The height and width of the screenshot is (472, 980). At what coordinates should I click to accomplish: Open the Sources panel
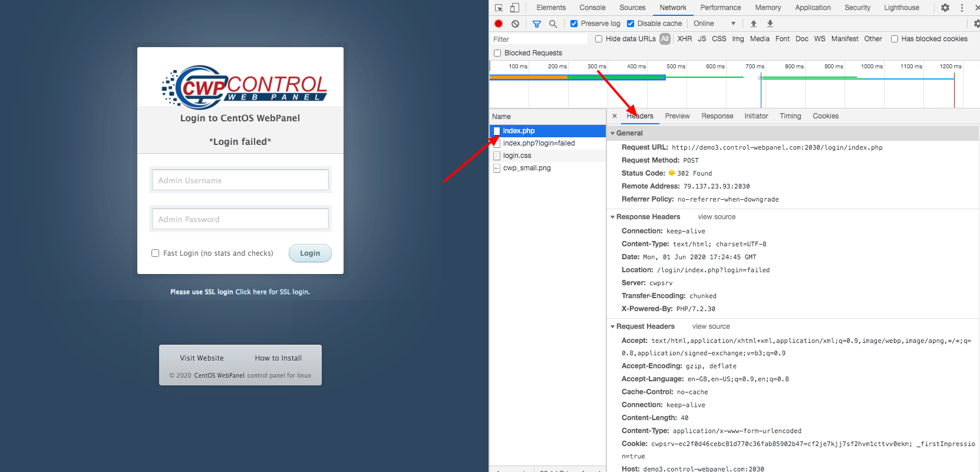click(632, 8)
